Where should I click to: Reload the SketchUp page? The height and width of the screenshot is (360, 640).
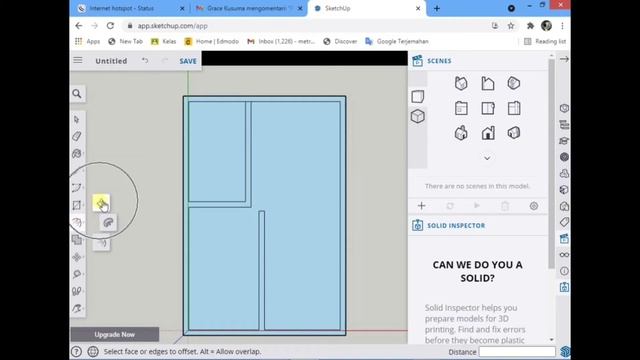click(x=110, y=26)
